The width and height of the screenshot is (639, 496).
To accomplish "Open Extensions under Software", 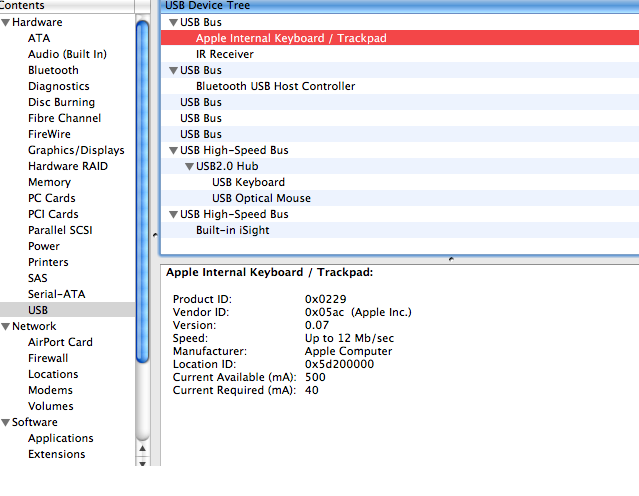I will (57, 454).
